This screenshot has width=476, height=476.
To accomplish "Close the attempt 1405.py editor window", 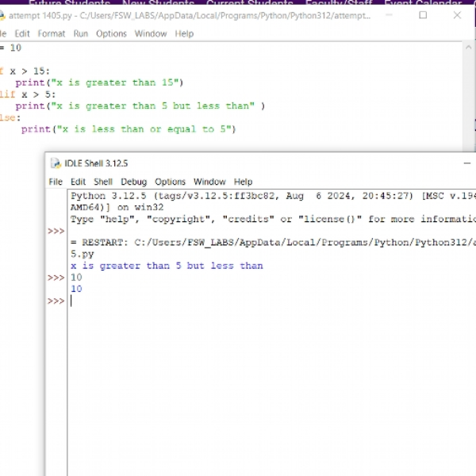I will pos(457,15).
